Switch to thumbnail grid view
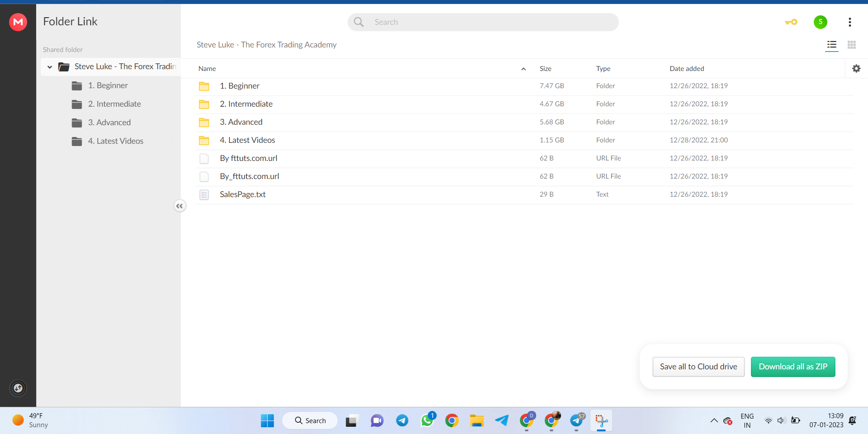 click(852, 45)
